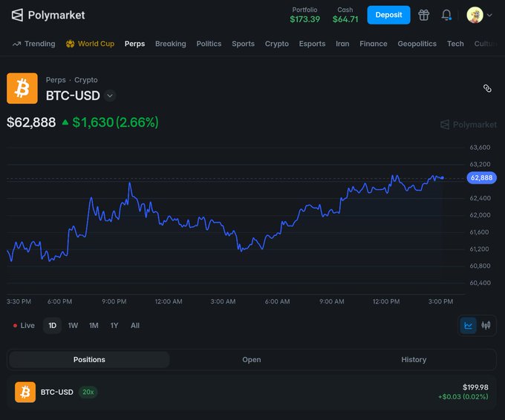Select the 1Y chart range
Image resolution: width=505 pixels, height=420 pixels.
tap(114, 325)
